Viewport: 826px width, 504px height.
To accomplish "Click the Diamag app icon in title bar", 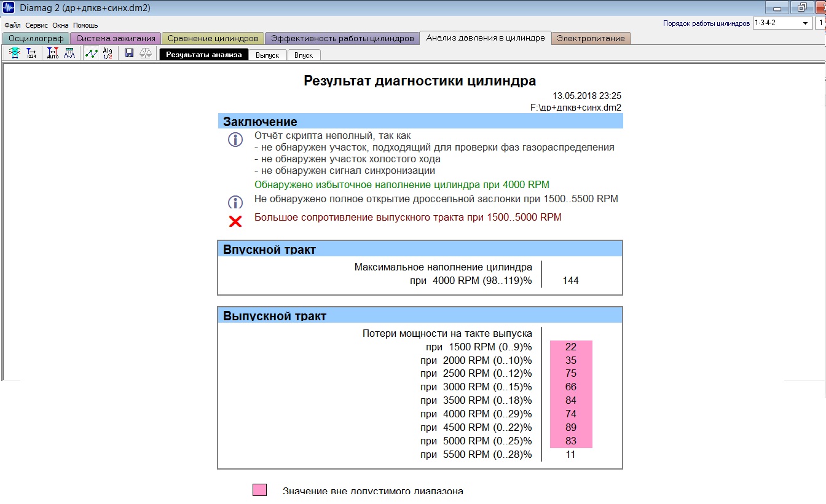I will [x=9, y=8].
